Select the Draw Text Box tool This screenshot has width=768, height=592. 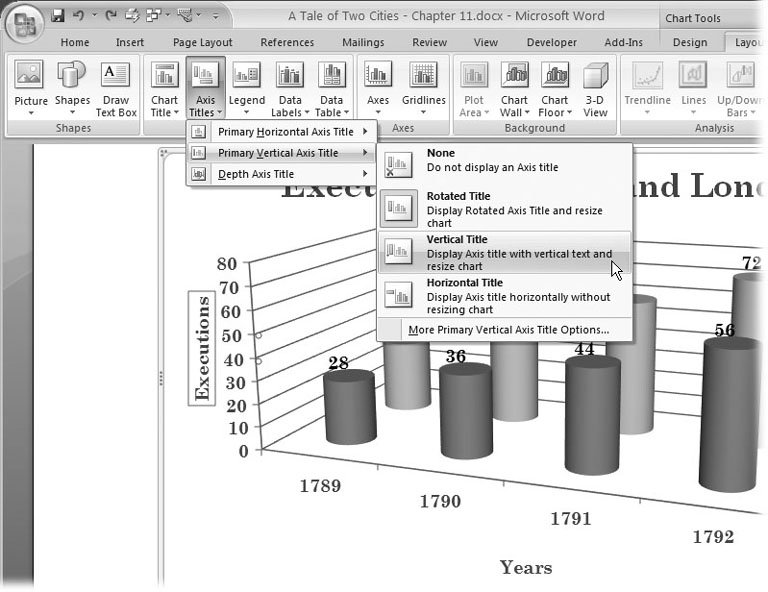coord(116,88)
